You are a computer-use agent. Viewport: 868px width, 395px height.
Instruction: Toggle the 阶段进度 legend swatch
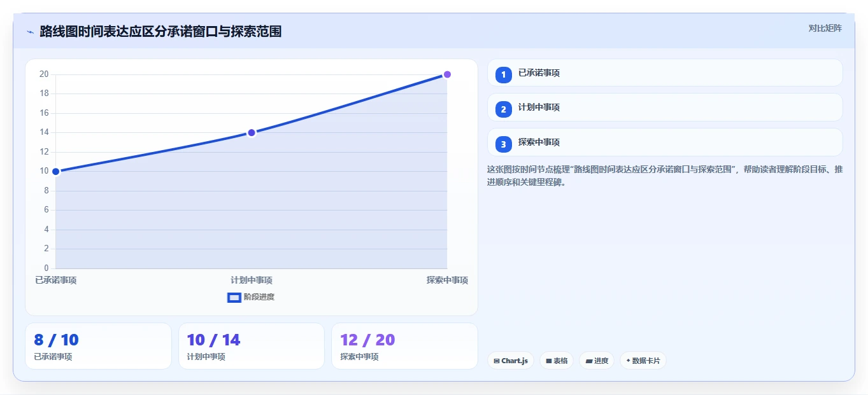pos(234,297)
